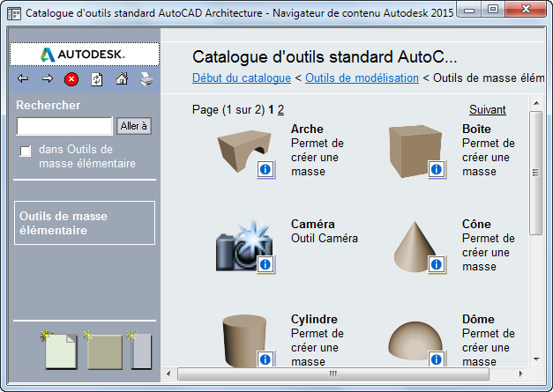
Task: Open info for the Dôme tool
Action: coord(437,359)
